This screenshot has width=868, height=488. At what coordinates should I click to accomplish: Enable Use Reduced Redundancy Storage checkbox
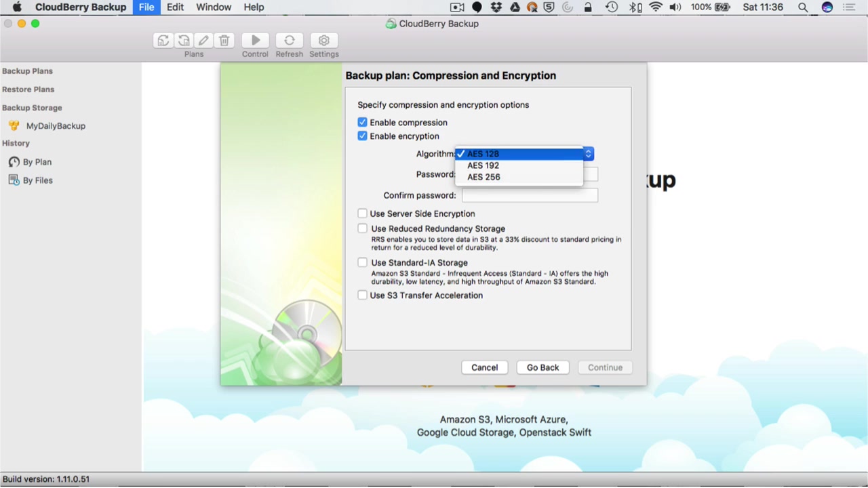point(362,228)
